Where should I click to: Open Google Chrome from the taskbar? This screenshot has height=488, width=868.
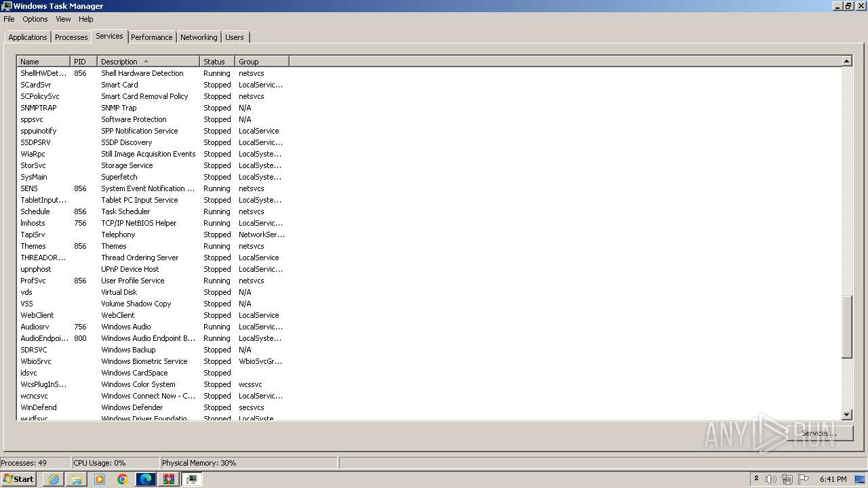coord(123,479)
